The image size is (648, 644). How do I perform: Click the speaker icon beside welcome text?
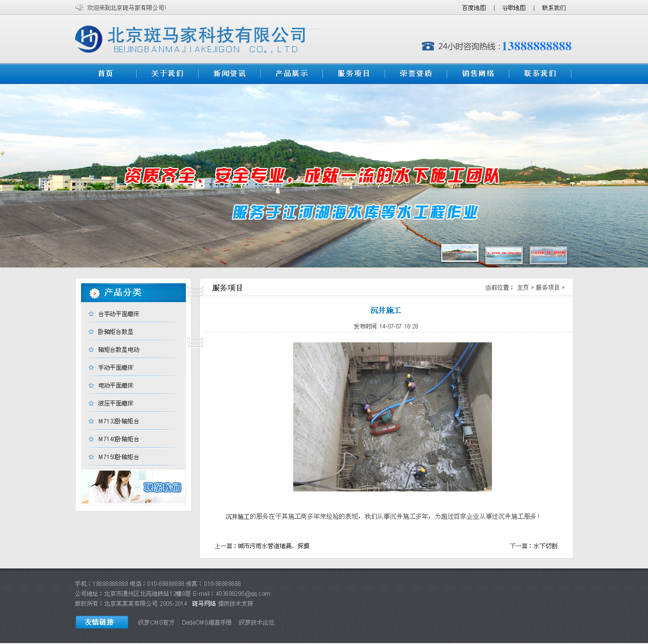(79, 7)
